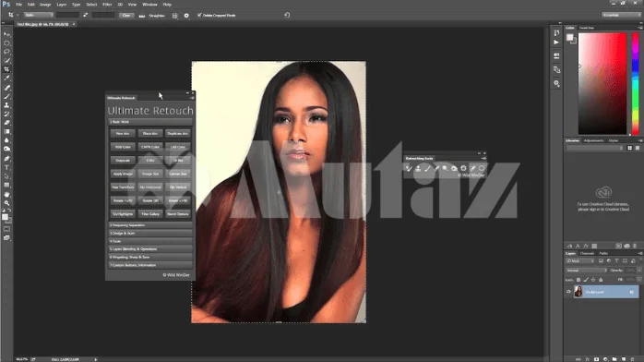Select the Eyedropper tool
Screen dimensions: 644x362
(x=6, y=78)
